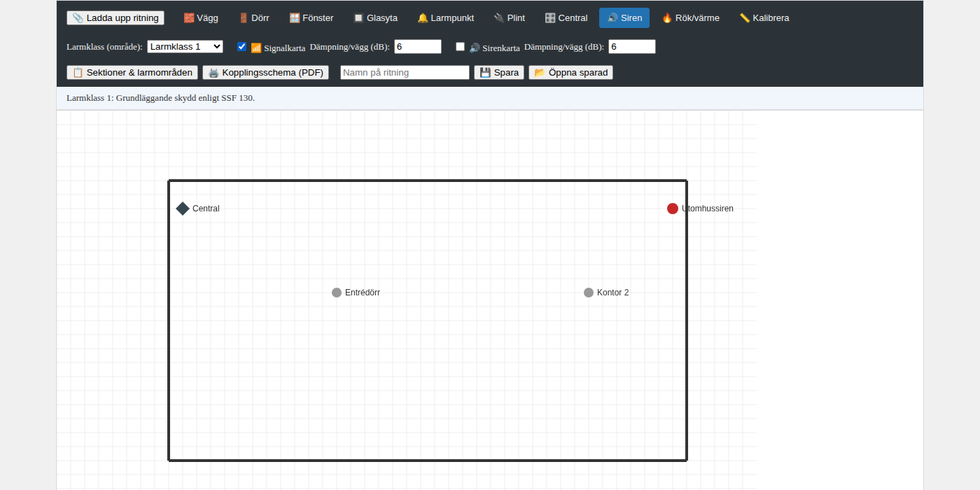
Task: Disable the Signalkarta checkbox
Action: click(x=242, y=46)
